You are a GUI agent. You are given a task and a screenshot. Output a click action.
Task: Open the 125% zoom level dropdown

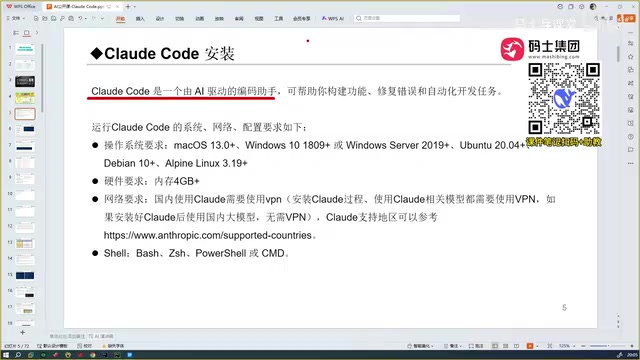(x=567, y=346)
